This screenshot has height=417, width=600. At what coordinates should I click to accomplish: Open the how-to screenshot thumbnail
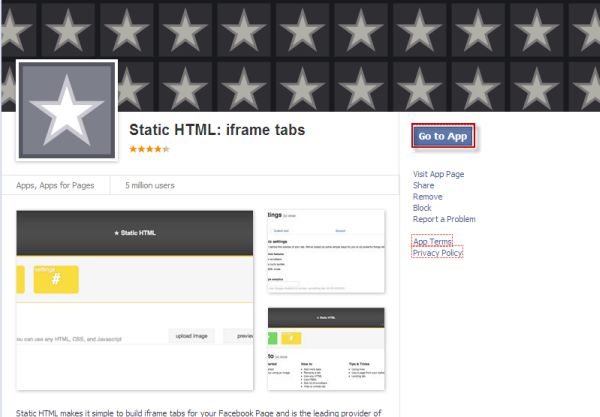point(326,349)
